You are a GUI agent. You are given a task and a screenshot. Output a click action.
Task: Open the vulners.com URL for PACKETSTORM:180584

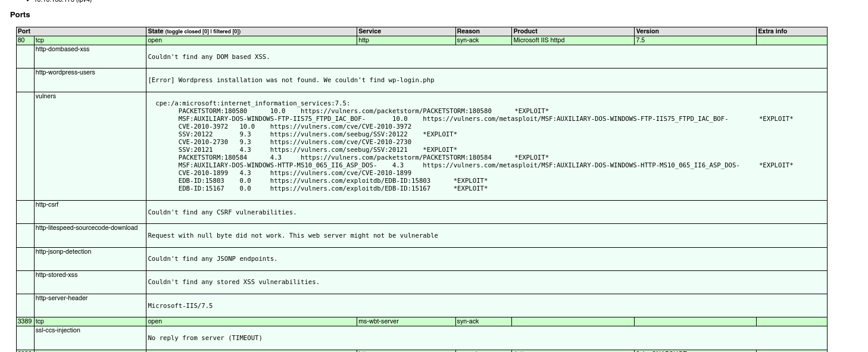pyautogui.click(x=396, y=158)
